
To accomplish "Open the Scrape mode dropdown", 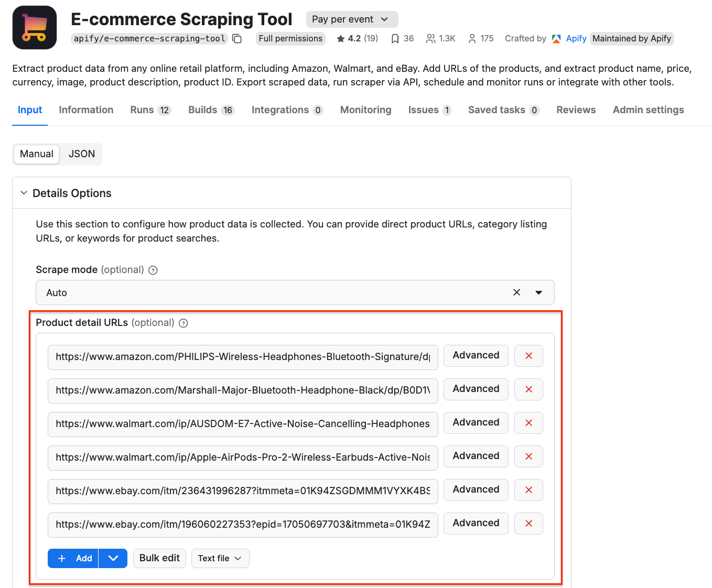I will 539,292.
